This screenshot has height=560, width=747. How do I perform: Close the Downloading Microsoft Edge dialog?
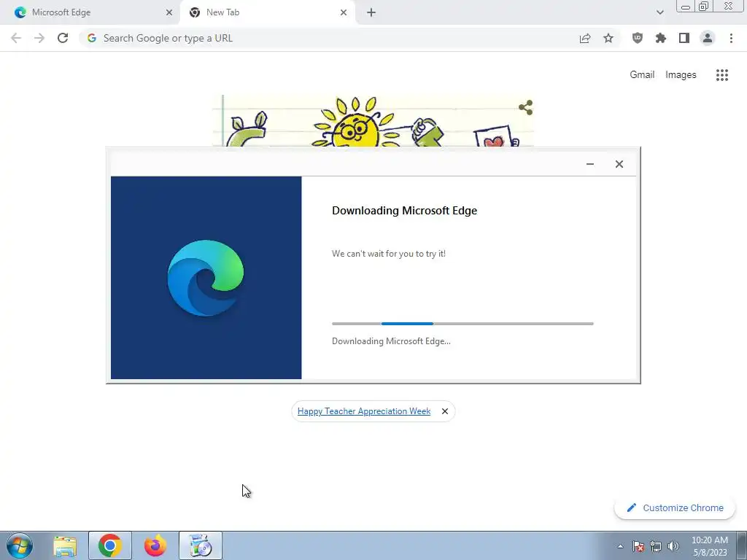[619, 164]
